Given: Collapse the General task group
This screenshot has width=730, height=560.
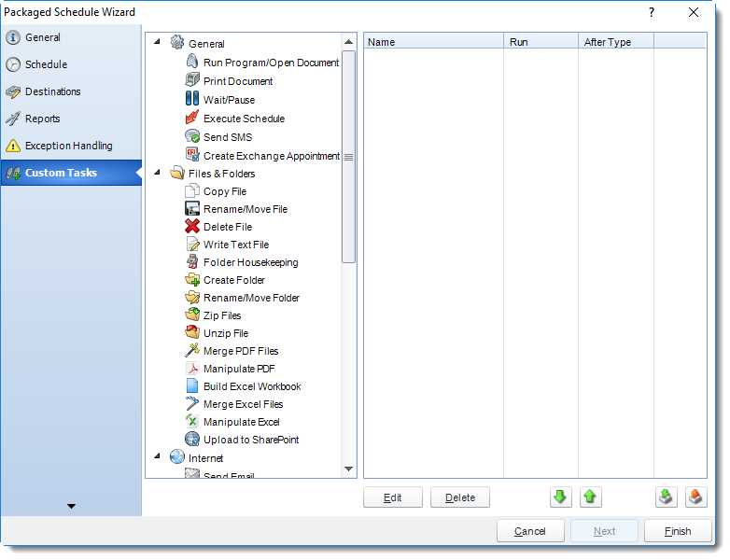Looking at the screenshot, I should tap(158, 42).
